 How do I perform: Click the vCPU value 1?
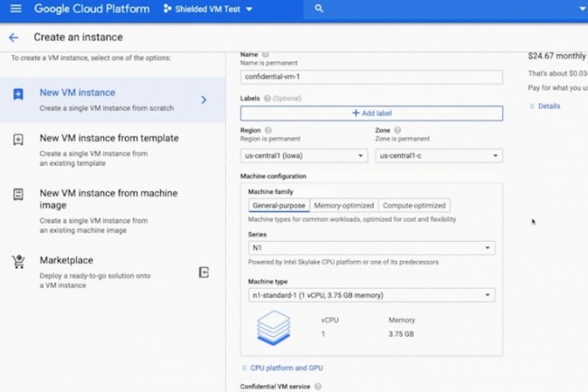[x=323, y=334]
